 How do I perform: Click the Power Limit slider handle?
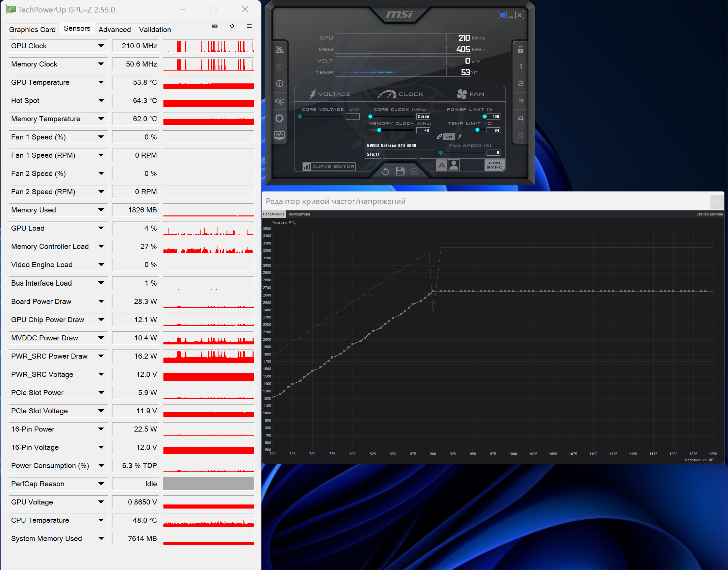[485, 116]
